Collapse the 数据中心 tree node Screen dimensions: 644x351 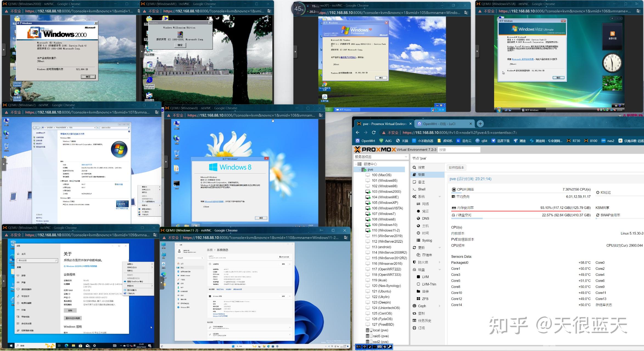356,164
